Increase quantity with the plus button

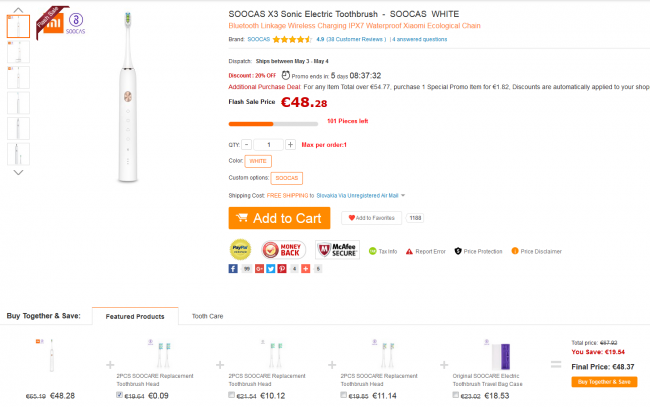[290, 144]
